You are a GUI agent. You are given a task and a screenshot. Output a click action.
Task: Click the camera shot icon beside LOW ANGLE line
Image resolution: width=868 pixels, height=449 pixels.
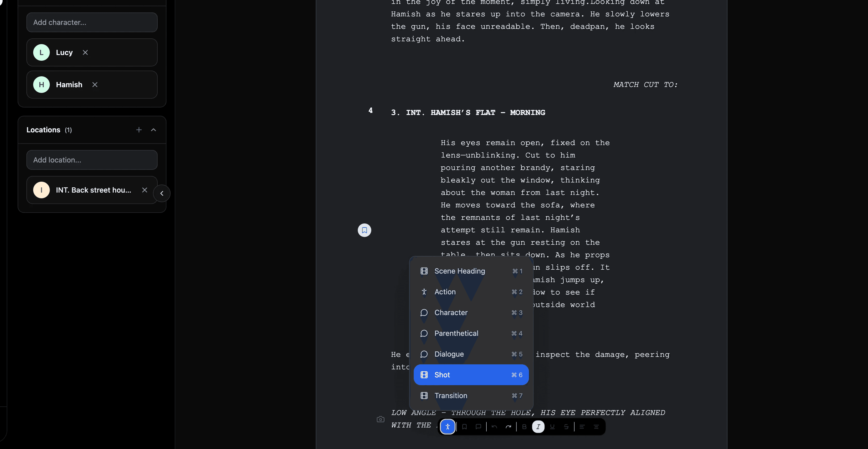[x=380, y=419]
